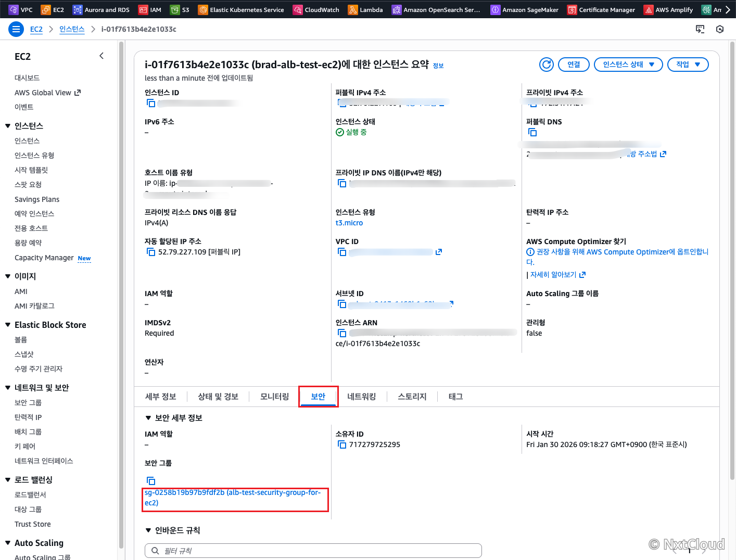Toggle the hamburger navigation menu
This screenshot has height=560, width=736.
click(16, 29)
